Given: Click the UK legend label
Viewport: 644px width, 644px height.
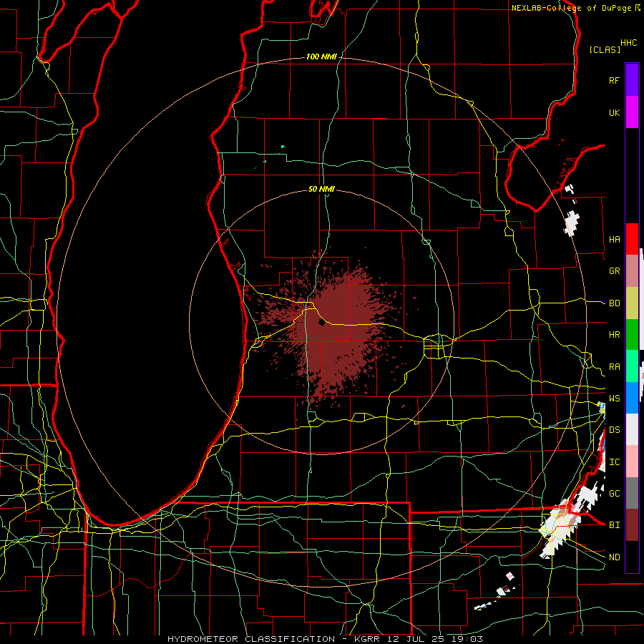Looking at the screenshot, I should coord(614,112).
